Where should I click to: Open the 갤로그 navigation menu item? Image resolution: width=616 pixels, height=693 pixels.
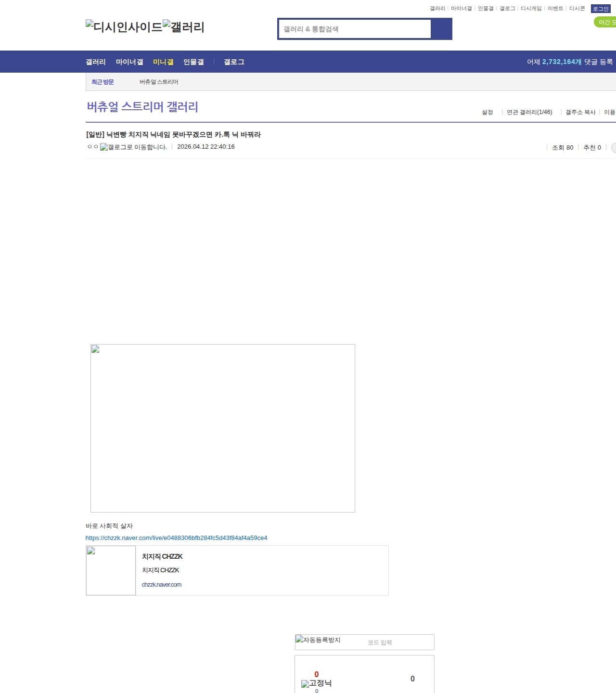click(x=234, y=62)
